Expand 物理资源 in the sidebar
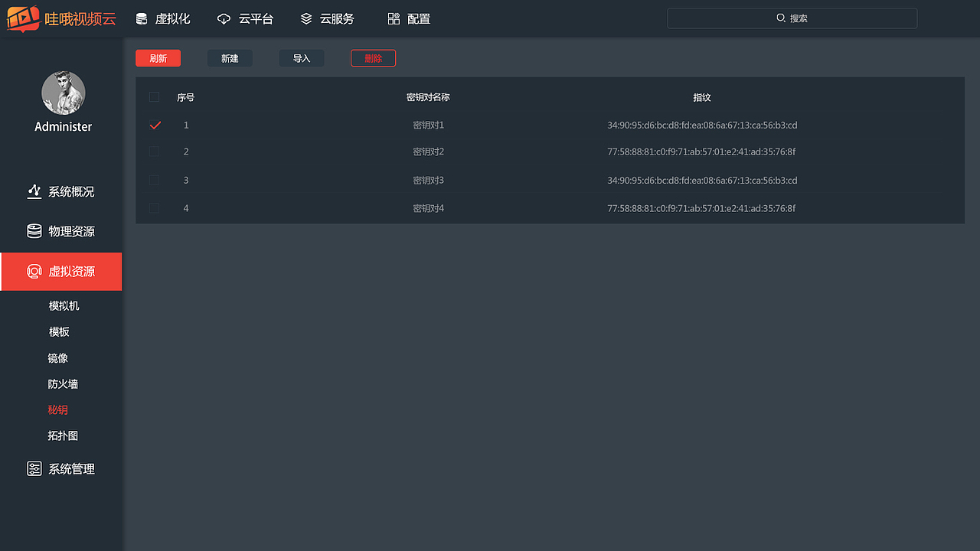This screenshot has height=551, width=980. pyautogui.click(x=61, y=231)
